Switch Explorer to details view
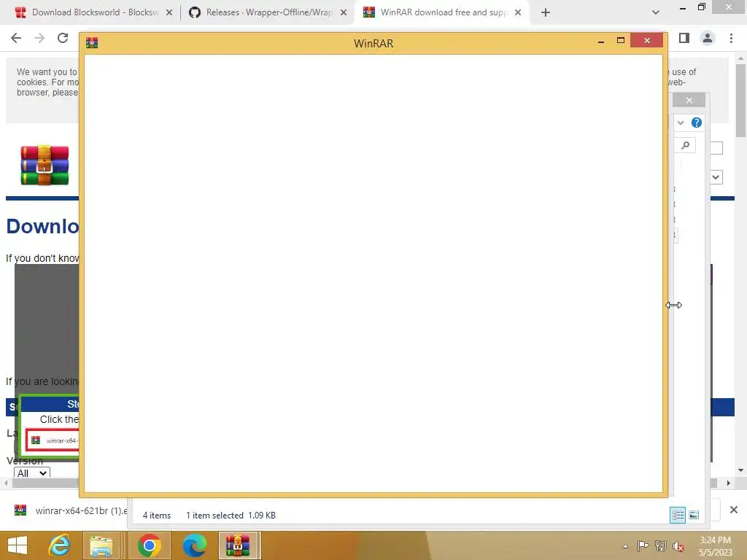The width and height of the screenshot is (747, 560). point(678,515)
